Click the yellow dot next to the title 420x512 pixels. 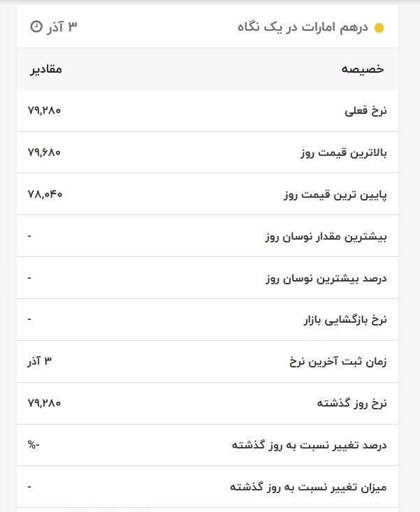point(379,29)
